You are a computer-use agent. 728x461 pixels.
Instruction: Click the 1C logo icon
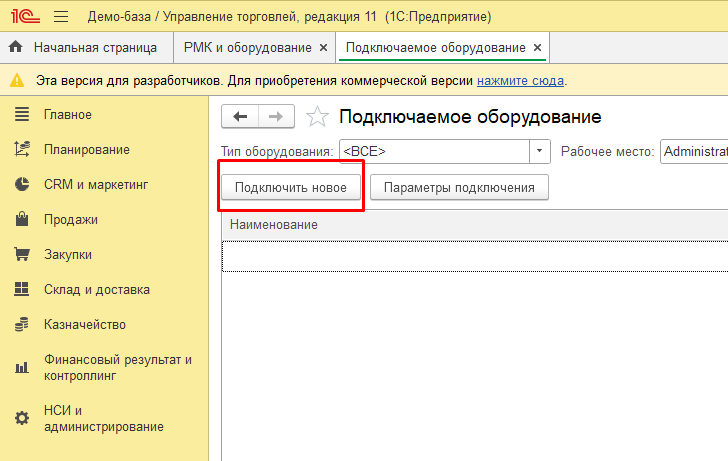[x=22, y=17]
